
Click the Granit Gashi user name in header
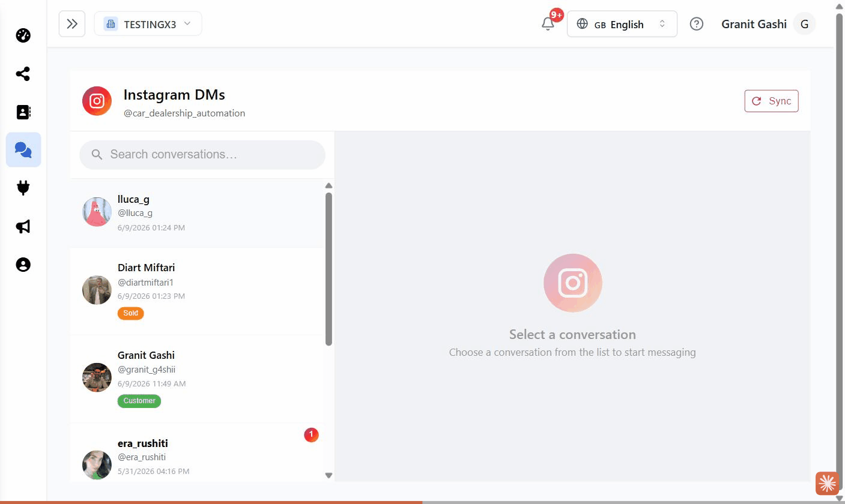click(754, 24)
